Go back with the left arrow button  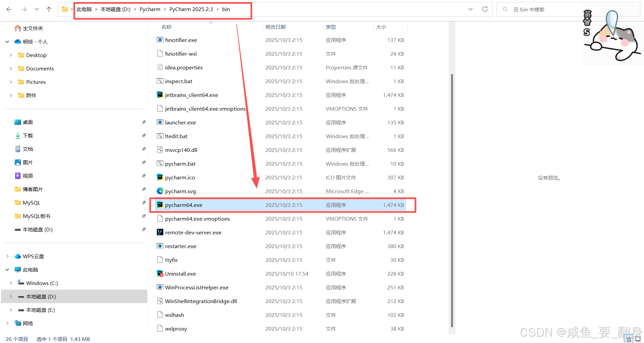[9, 9]
